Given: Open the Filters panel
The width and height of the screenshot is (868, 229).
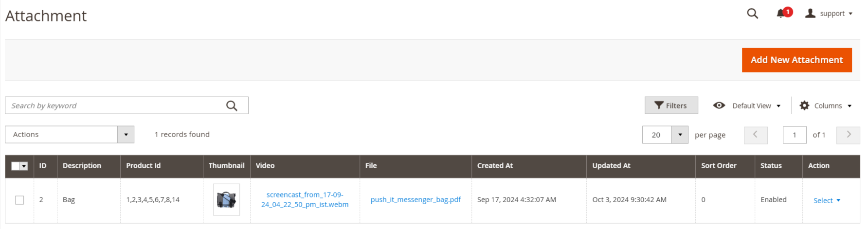Looking at the screenshot, I should pos(671,106).
